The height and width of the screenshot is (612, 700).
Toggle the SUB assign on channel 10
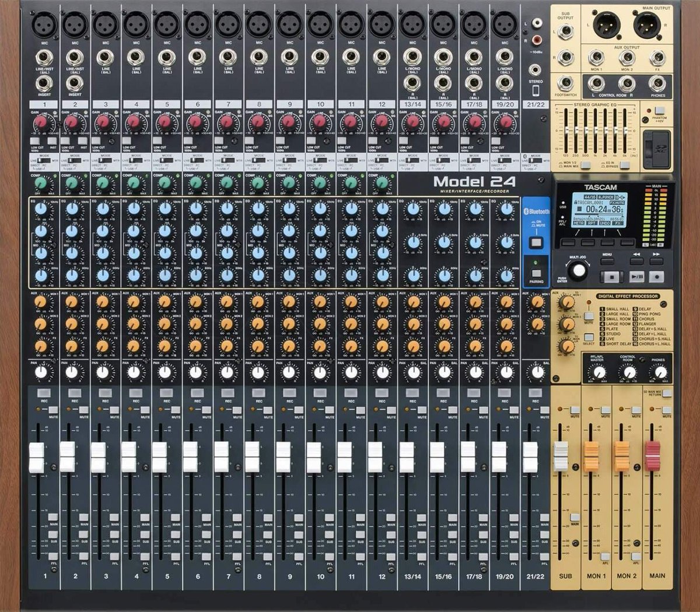tap(330, 534)
